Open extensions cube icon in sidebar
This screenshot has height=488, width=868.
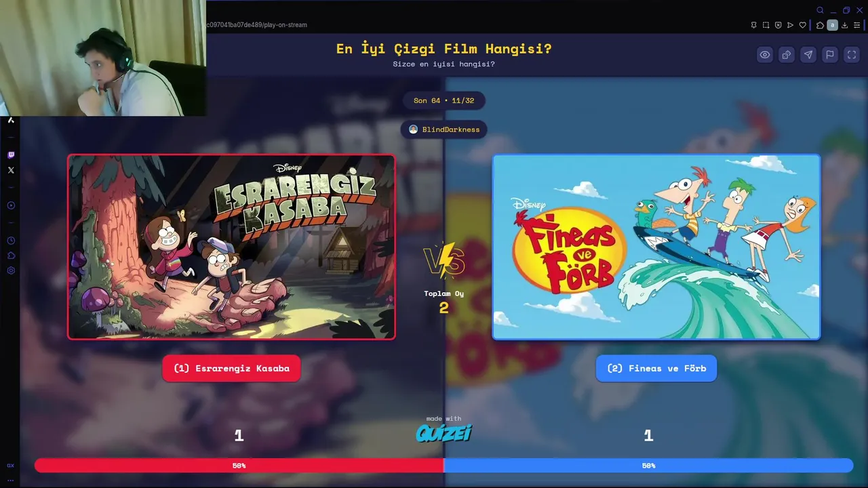point(11,256)
